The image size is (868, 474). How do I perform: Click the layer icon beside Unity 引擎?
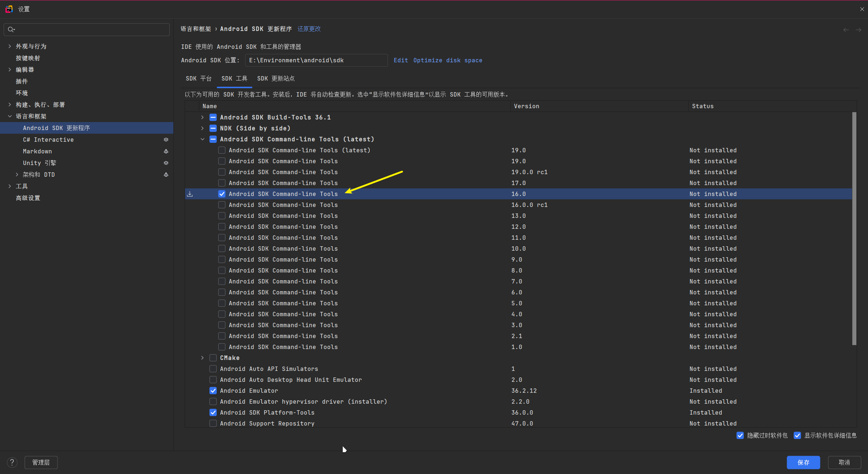[x=166, y=163]
